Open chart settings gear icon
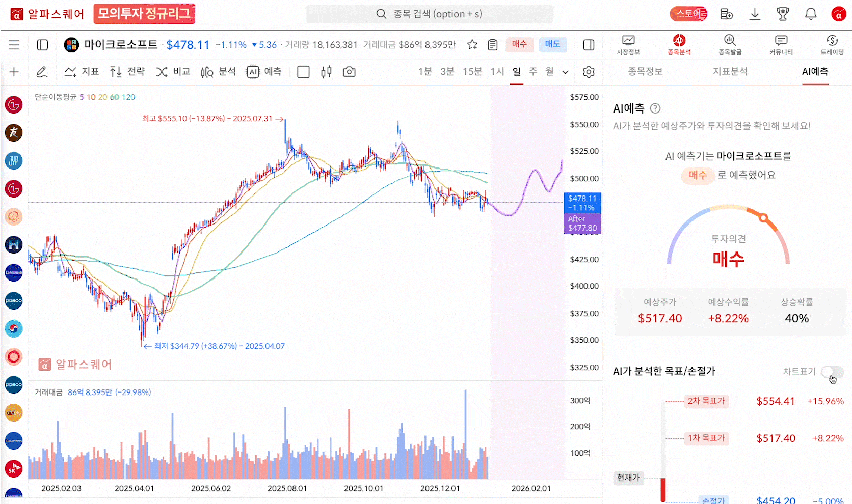 (589, 72)
